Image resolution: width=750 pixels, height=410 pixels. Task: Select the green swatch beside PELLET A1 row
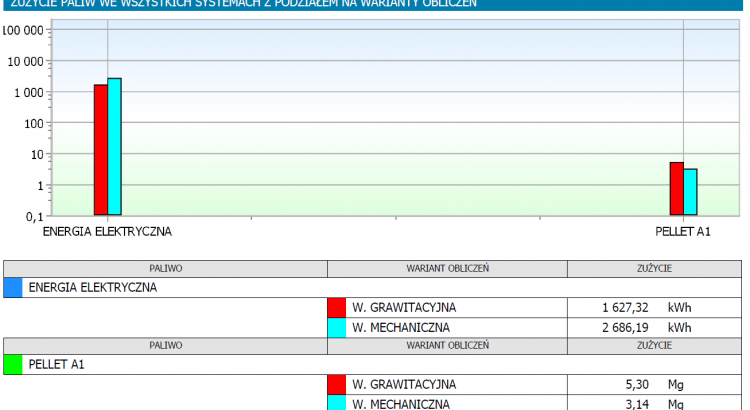click(13, 365)
